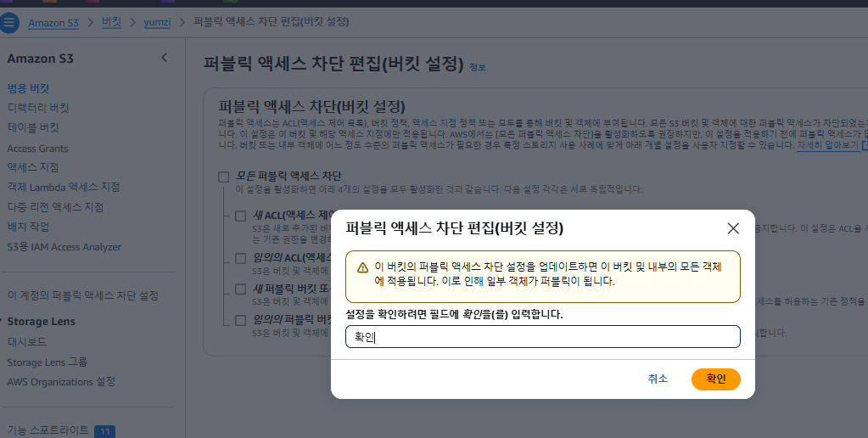Open 기능 스포트라이트 in the sidebar
The width and height of the screenshot is (868, 438).
48,431
